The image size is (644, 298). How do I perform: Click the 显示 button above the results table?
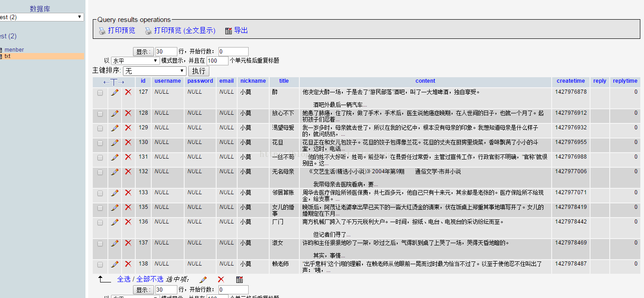(x=144, y=52)
